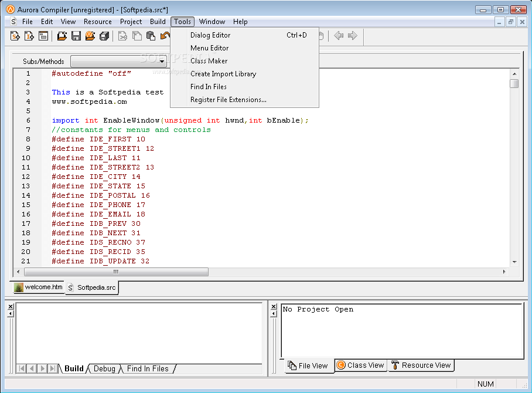
Task: Click the save all stacked disks icon
Action: pos(104,36)
